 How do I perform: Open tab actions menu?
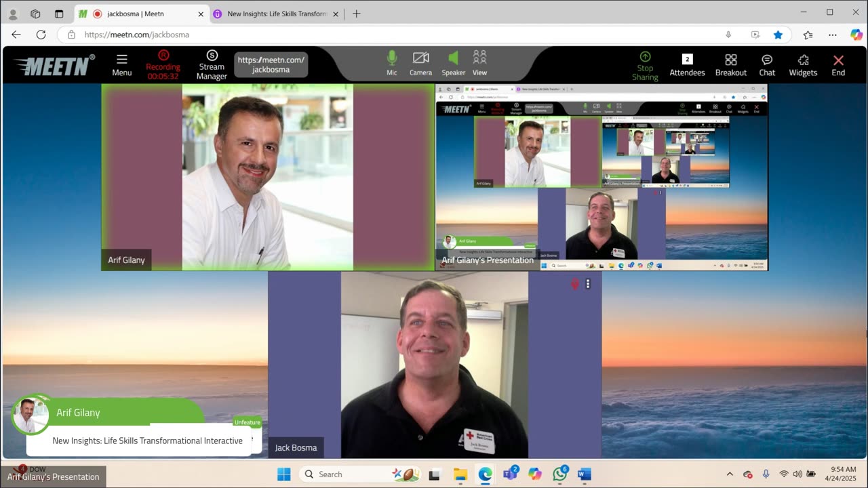coord(59,14)
